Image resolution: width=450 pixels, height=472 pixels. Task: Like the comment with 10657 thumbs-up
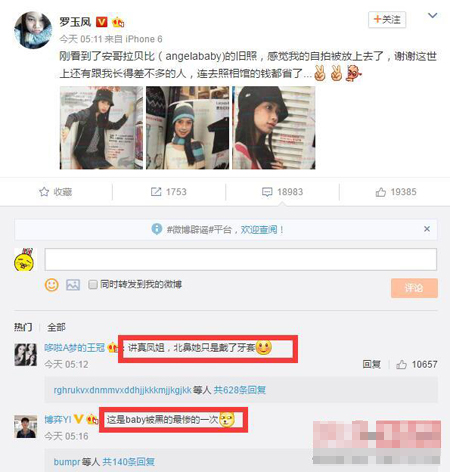[401, 365]
